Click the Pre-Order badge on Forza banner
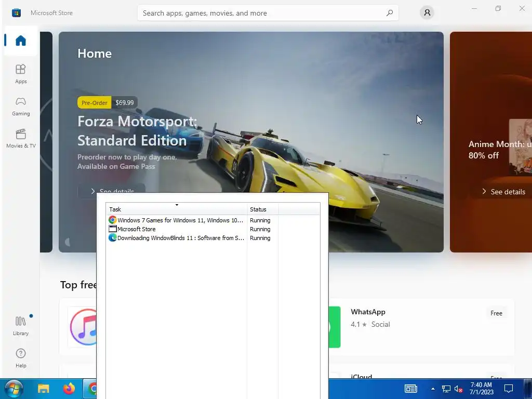Screen dimensions: 532x399 click(x=95, y=102)
